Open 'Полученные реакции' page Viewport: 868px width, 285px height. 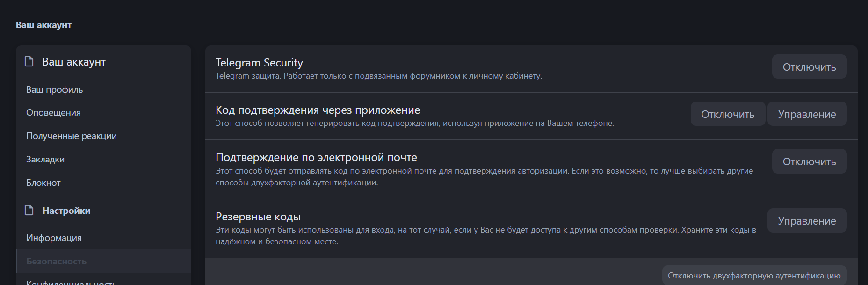point(71,136)
